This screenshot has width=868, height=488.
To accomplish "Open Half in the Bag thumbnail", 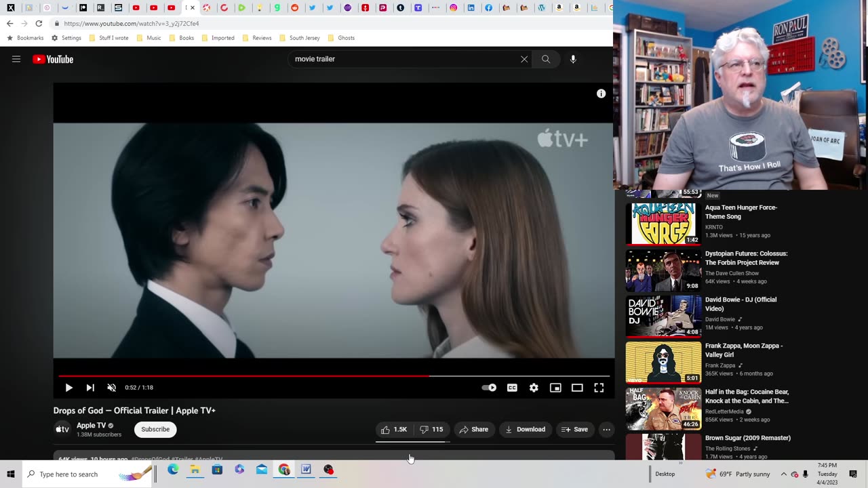I will tap(663, 408).
